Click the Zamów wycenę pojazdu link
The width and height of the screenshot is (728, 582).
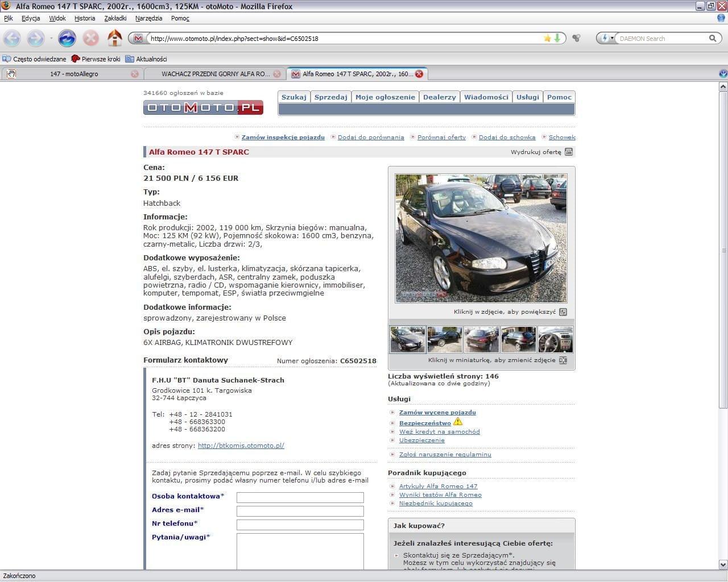(x=437, y=412)
